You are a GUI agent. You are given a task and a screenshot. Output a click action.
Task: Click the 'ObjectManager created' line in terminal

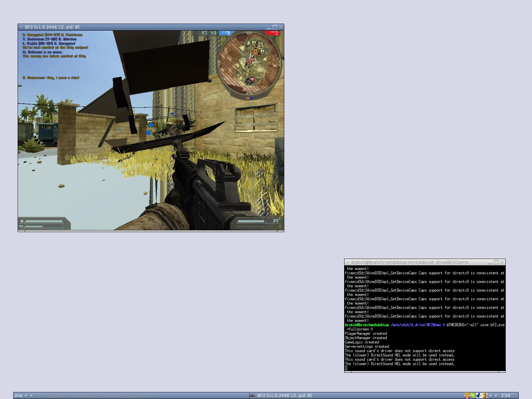(366, 338)
